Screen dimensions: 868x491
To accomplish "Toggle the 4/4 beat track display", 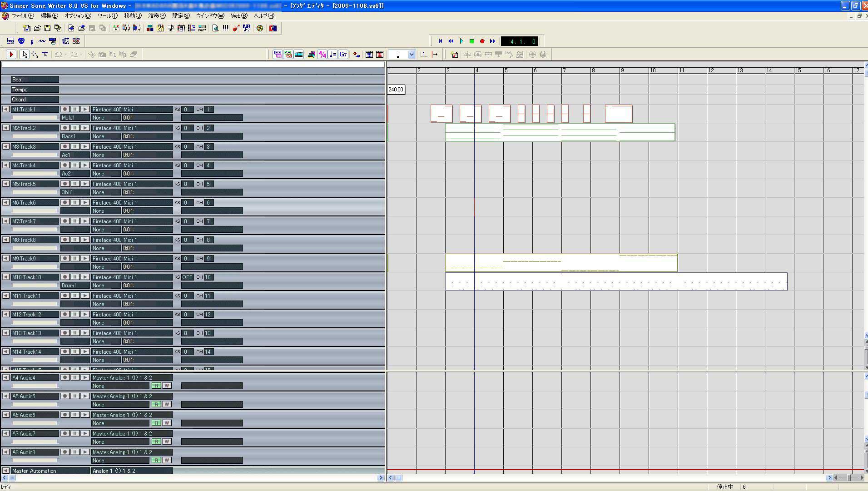I will click(322, 54).
